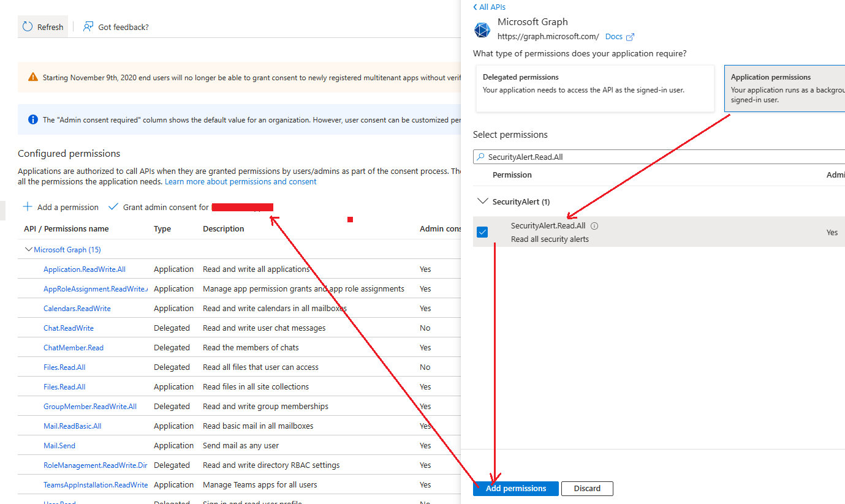The height and width of the screenshot is (504, 845).
Task: Open the Application.ReadWrite.All permission
Action: 85,269
